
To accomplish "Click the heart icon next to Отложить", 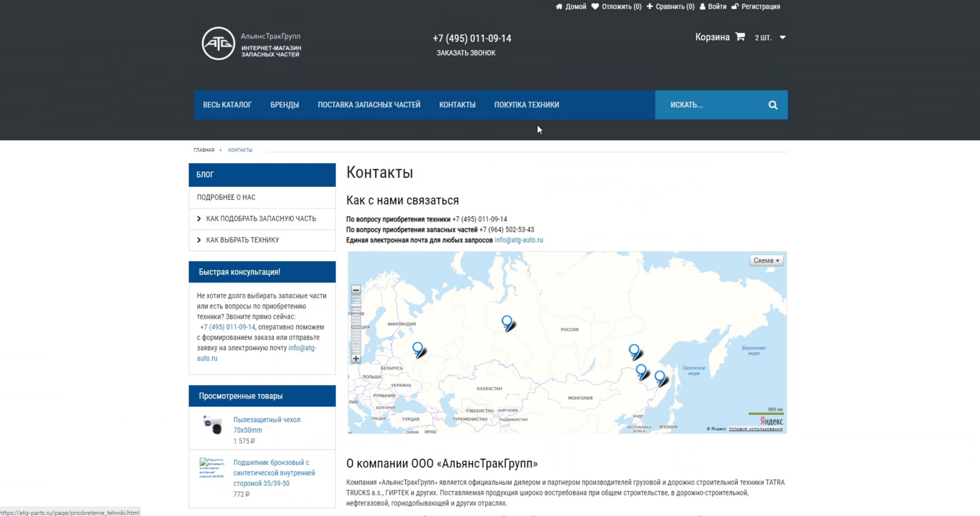I will (x=595, y=6).
